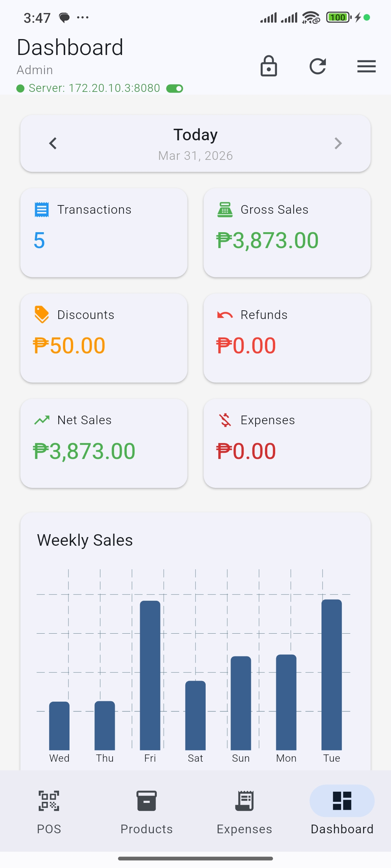Tap the green Gross Sales register icon

225,210
